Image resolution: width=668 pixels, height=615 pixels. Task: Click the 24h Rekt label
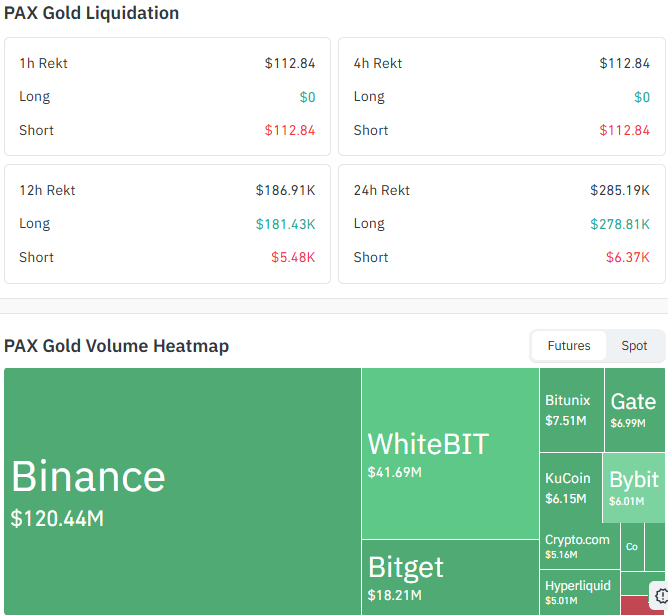(382, 190)
